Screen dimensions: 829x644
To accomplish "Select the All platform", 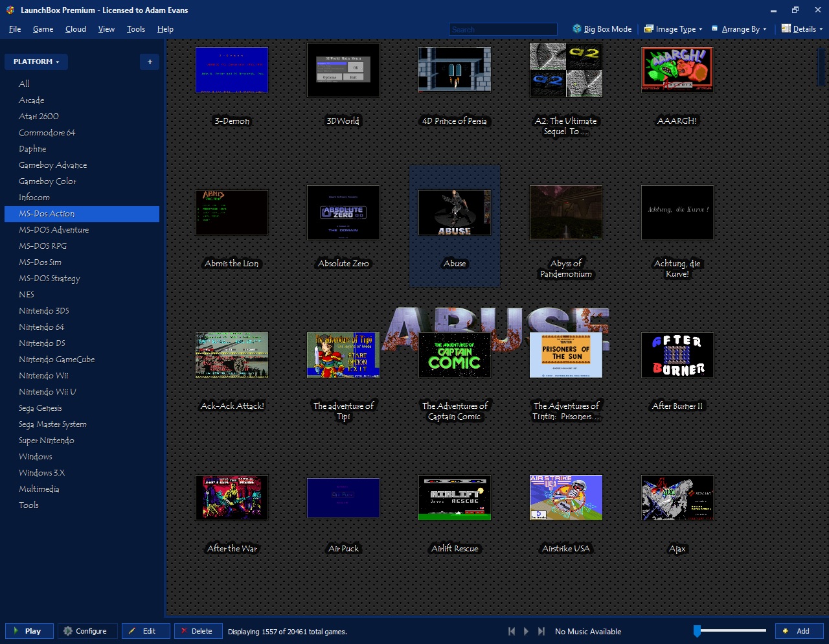I will click(82, 84).
